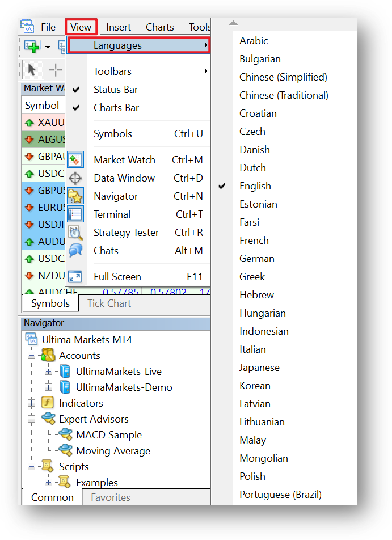The width and height of the screenshot is (392, 540).
Task: Click the Strategy Tester magnifier icon
Action: point(75,233)
